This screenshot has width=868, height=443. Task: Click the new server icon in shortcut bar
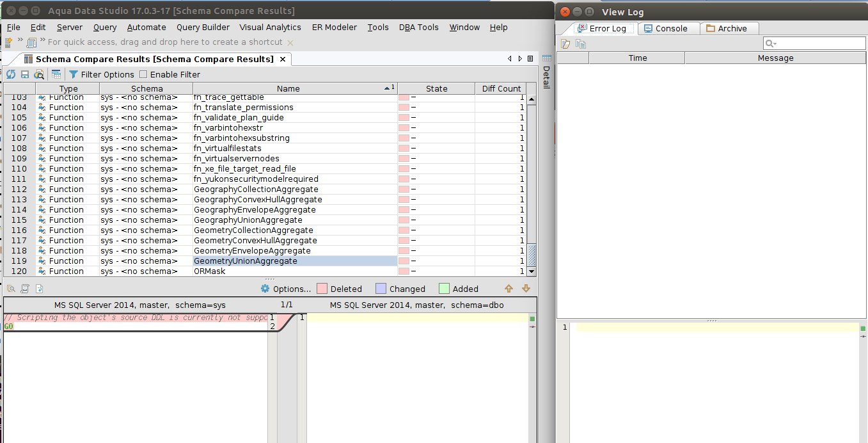(8, 42)
